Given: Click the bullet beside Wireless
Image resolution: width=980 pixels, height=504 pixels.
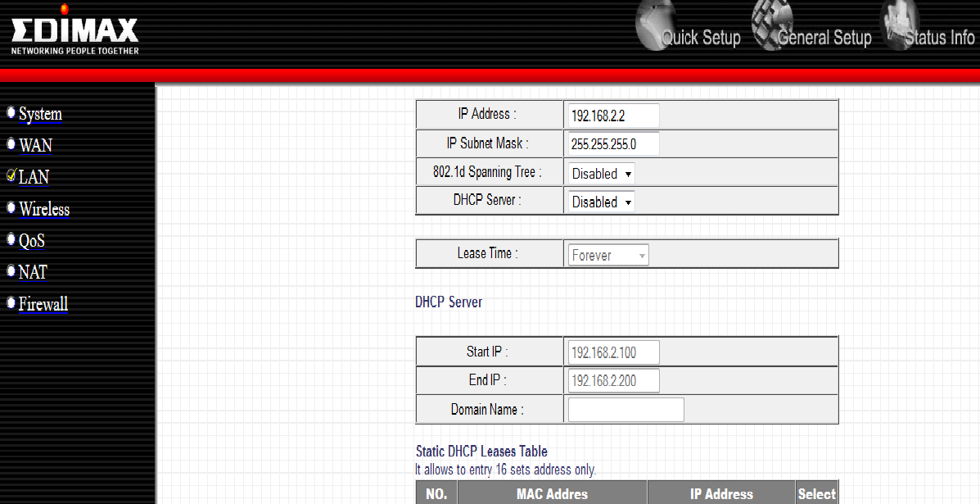Looking at the screenshot, I should [11, 207].
